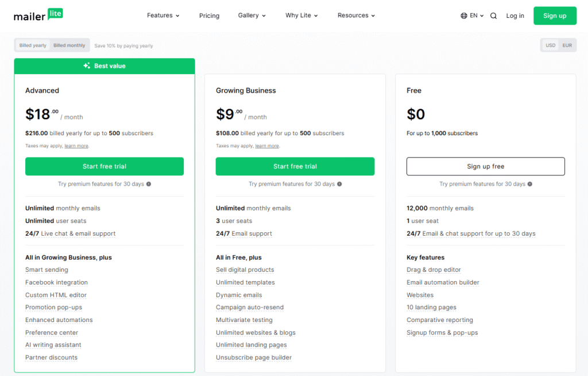Click info icon under Advanced trial text
This screenshot has height=376, width=588.
[149, 184]
